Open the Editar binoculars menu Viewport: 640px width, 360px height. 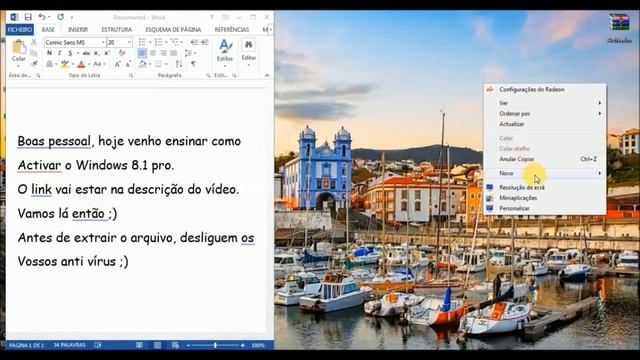coord(249,51)
